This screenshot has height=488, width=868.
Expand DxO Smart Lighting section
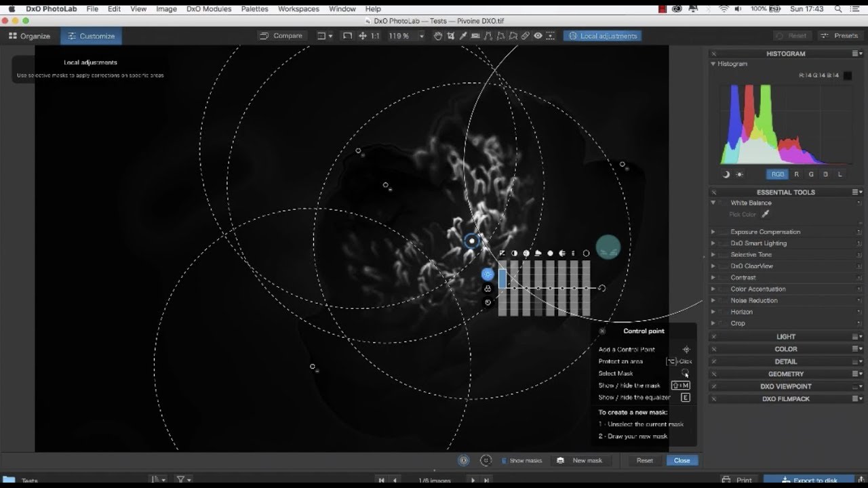713,243
